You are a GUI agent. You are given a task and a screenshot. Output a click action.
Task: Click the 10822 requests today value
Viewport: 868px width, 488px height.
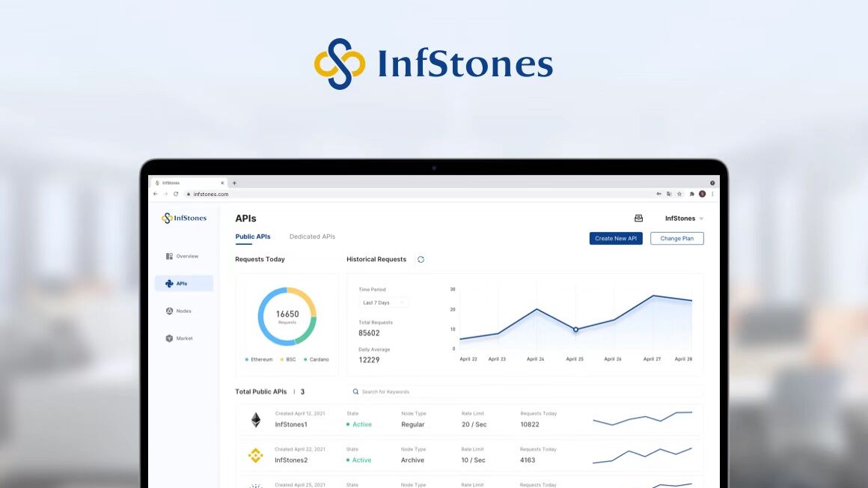coord(530,425)
